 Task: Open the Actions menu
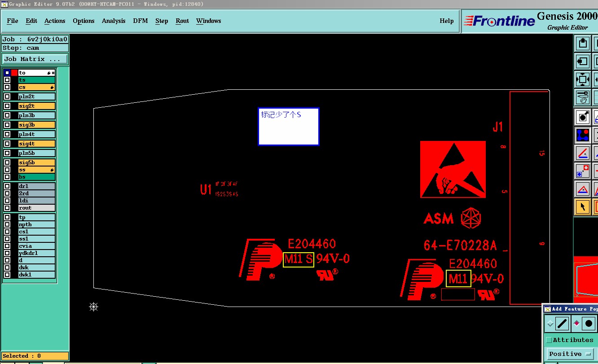55,21
